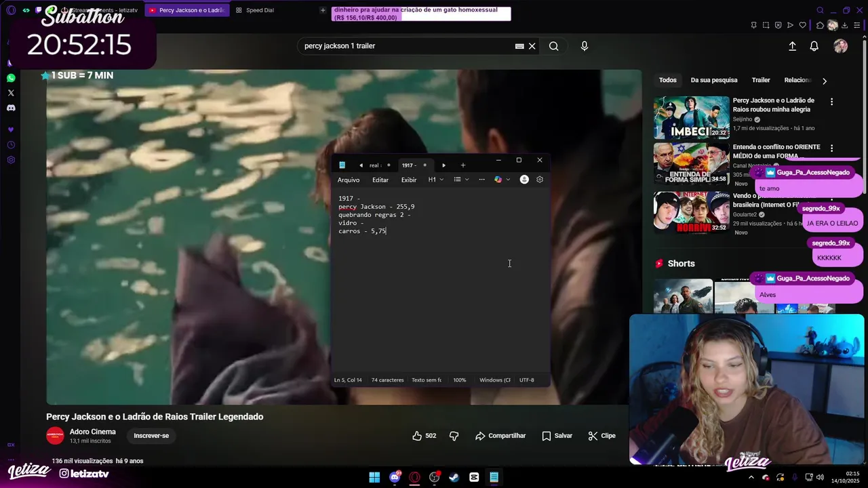The image size is (868, 488).
Task: Add a new Notepad tab
Action: pos(463,165)
